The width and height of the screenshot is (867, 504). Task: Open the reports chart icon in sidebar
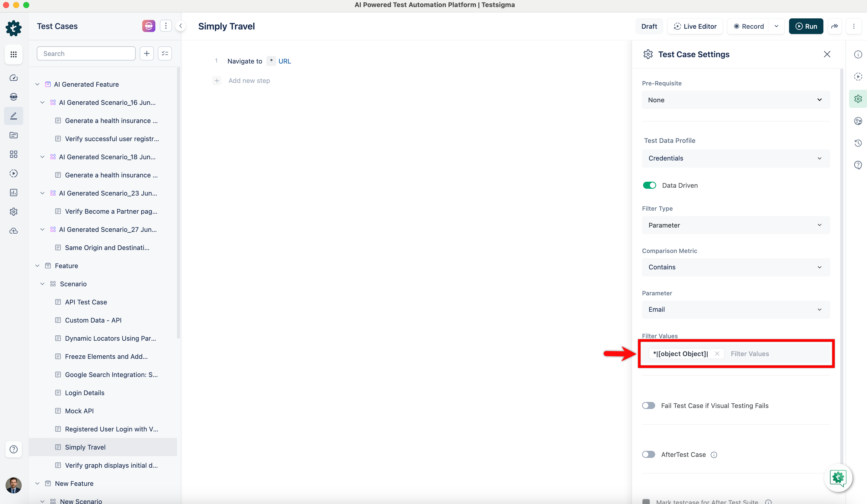pos(13,193)
